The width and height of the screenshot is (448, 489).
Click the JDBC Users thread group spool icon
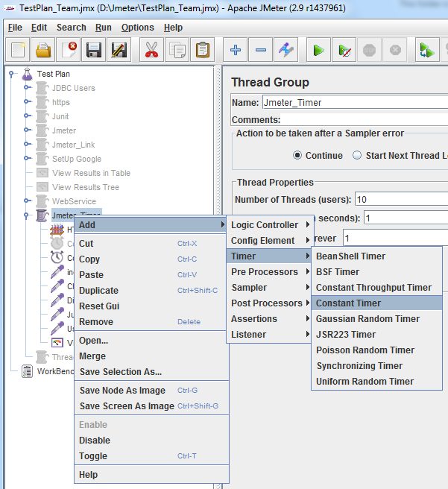42,88
